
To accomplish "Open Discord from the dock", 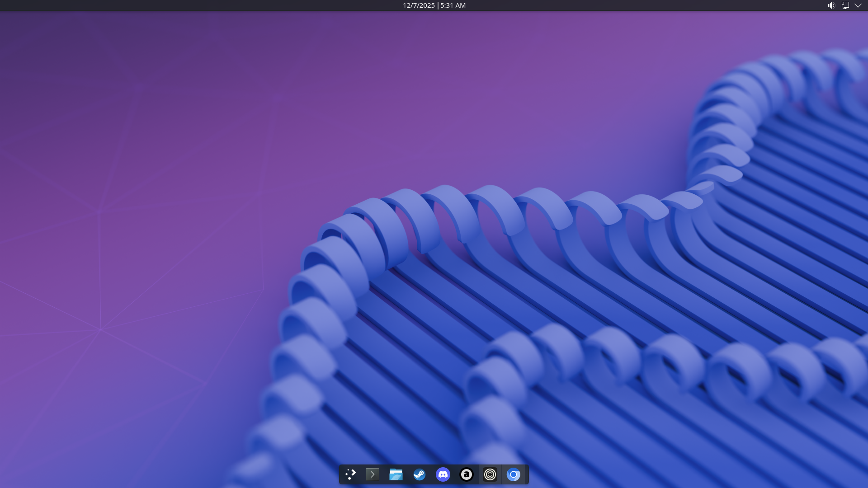I will (443, 474).
